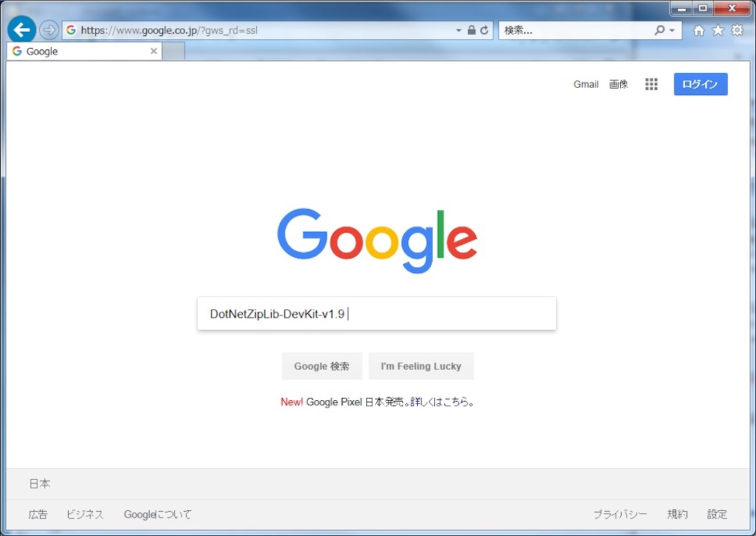The width and height of the screenshot is (756, 536).
Task: Open the Tools gear icon
Action: pyautogui.click(x=738, y=30)
